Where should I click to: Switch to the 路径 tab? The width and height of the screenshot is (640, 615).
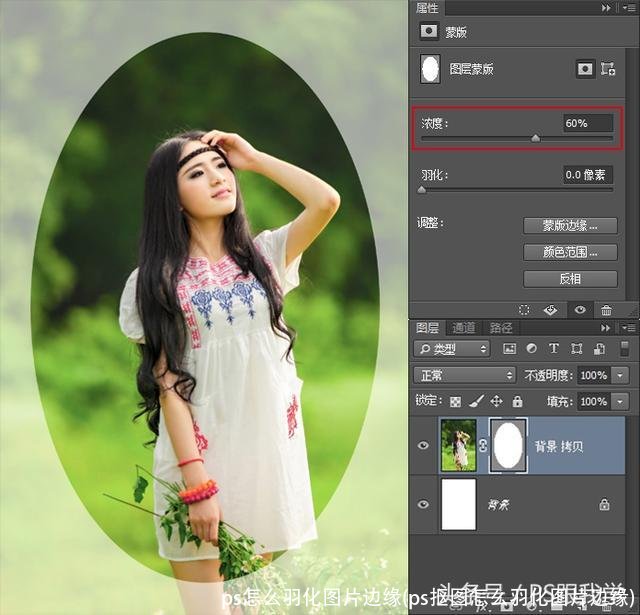pyautogui.click(x=500, y=328)
